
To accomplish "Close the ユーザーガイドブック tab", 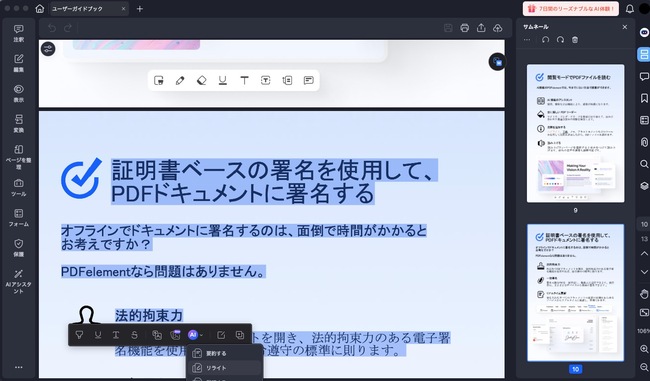I will click(124, 9).
